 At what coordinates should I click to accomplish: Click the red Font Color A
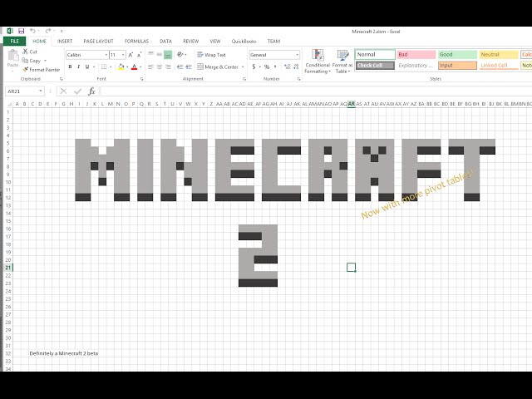click(134, 66)
